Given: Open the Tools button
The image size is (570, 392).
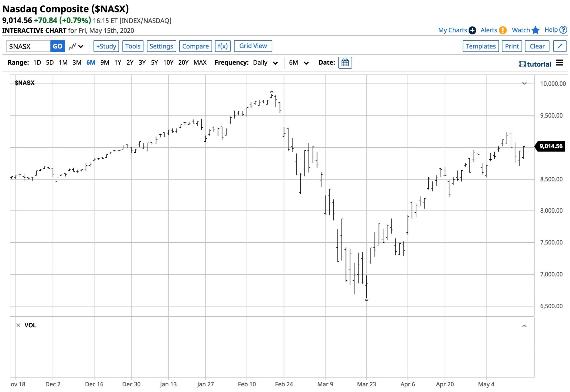Looking at the screenshot, I should pos(133,46).
